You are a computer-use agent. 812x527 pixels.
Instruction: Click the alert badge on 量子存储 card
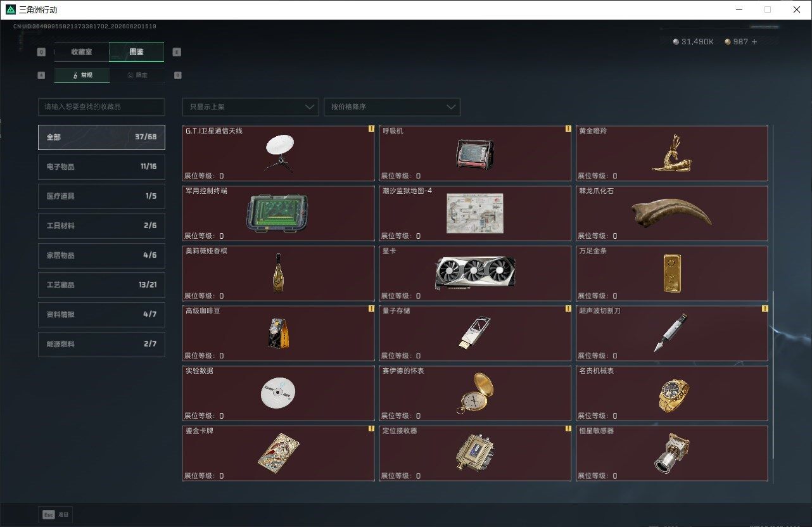[x=568, y=308]
